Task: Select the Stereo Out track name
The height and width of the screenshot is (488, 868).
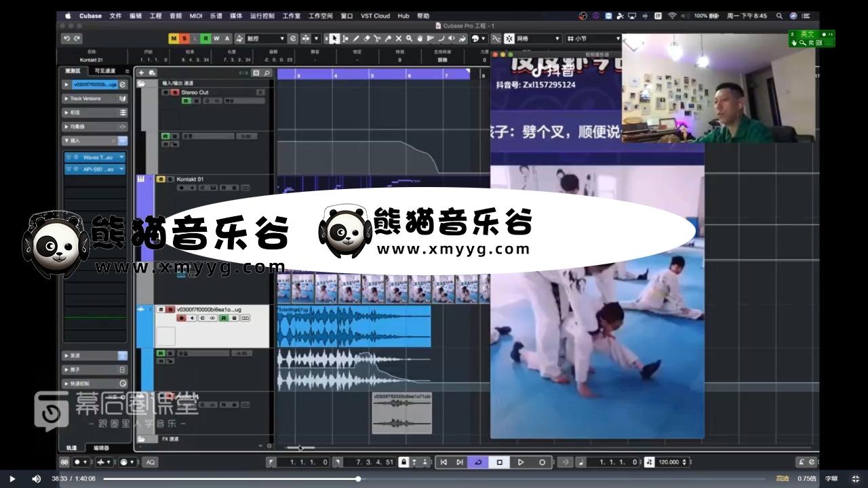Action: [x=195, y=92]
